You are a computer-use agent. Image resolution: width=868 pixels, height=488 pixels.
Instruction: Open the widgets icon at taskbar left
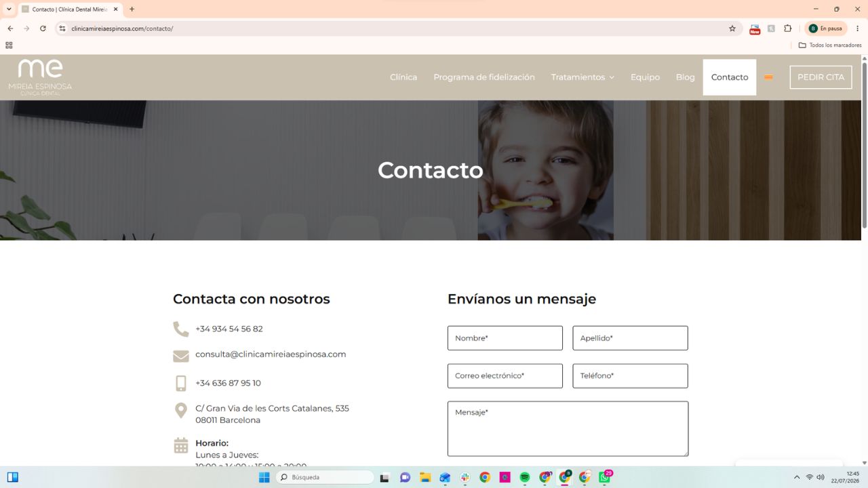pyautogui.click(x=12, y=477)
